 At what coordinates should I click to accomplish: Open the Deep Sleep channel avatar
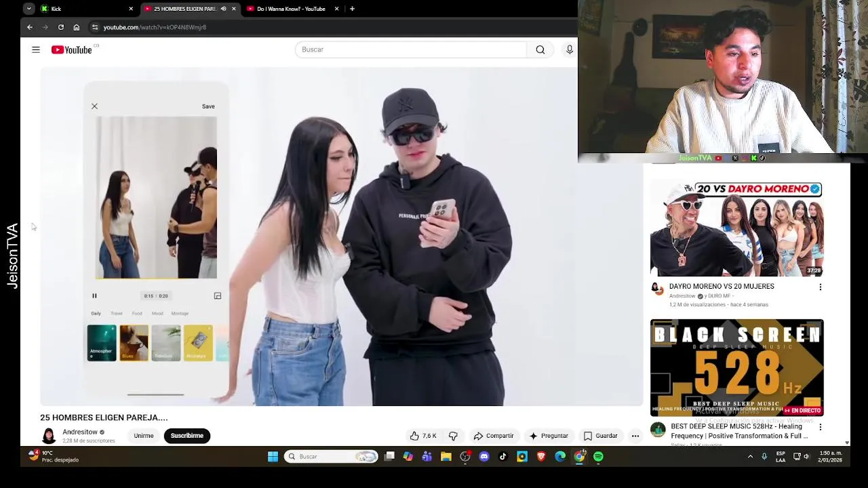[x=658, y=429]
